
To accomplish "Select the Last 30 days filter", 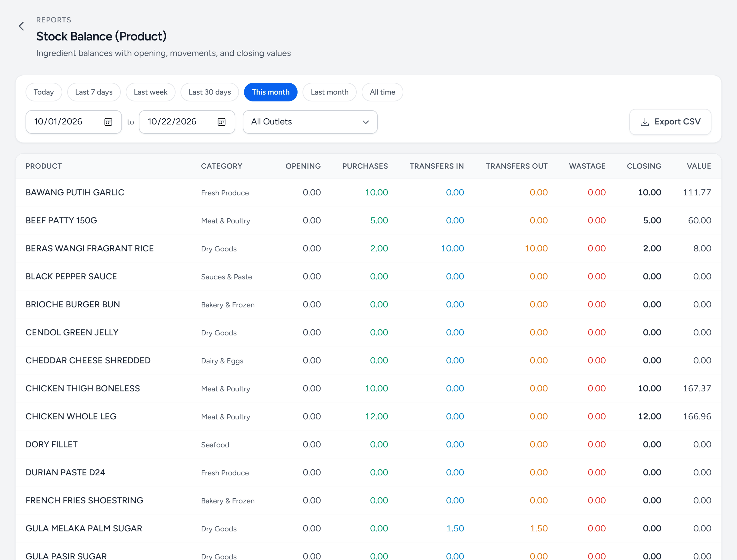I will click(x=210, y=92).
